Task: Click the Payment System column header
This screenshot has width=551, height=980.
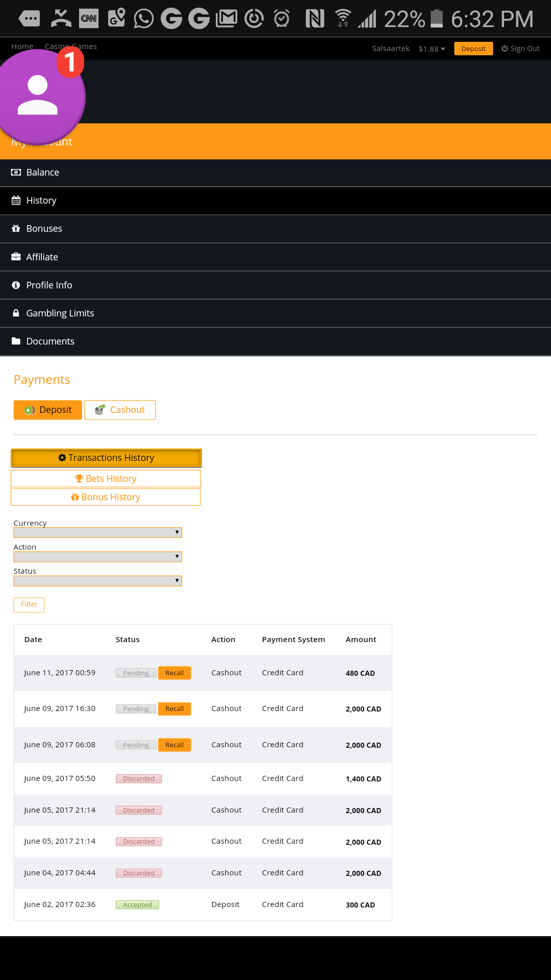Action: point(293,640)
